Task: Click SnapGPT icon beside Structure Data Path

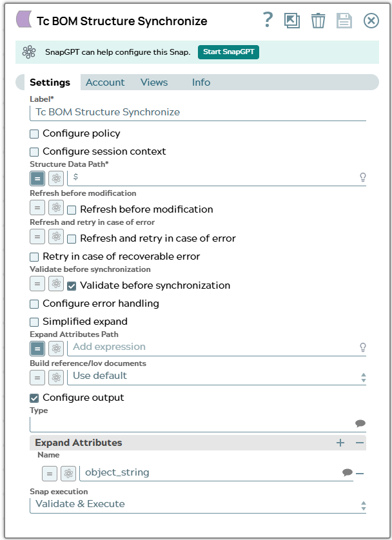Action: [56, 178]
